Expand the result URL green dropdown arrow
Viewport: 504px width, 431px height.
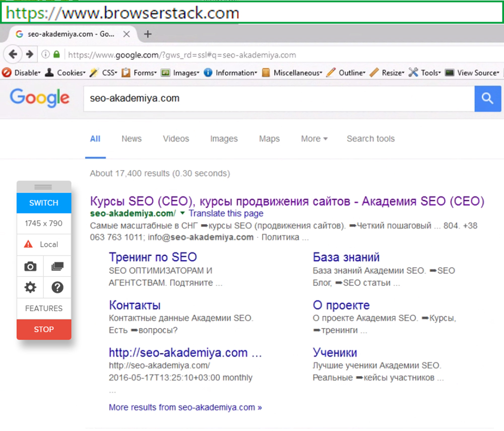tap(182, 213)
